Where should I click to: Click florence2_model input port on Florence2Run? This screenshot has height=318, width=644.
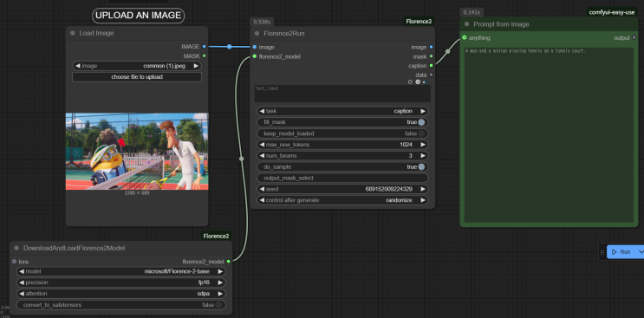pos(255,56)
